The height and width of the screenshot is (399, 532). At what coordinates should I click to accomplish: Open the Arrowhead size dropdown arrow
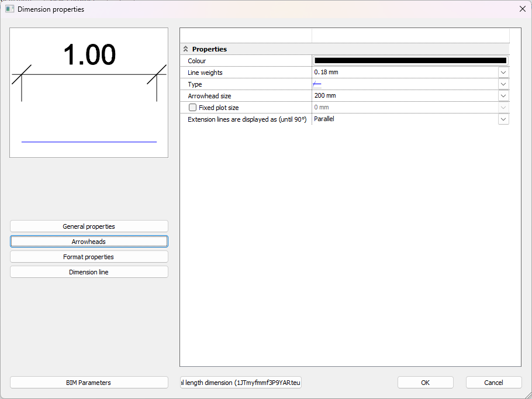point(503,96)
